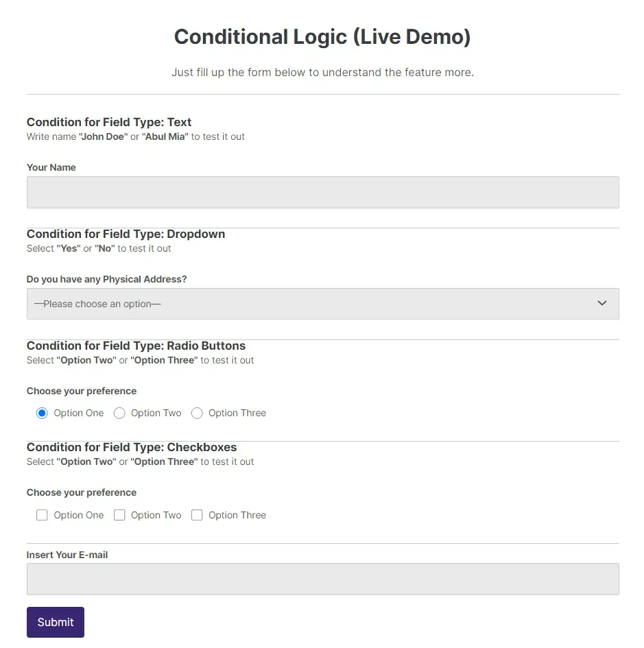Click the form subtitle text below the title

coord(322,72)
